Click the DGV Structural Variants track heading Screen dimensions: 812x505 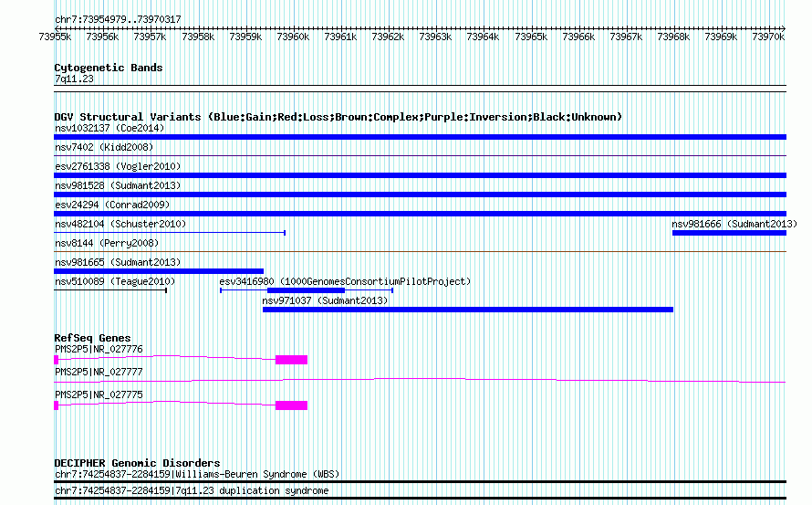[x=338, y=117]
